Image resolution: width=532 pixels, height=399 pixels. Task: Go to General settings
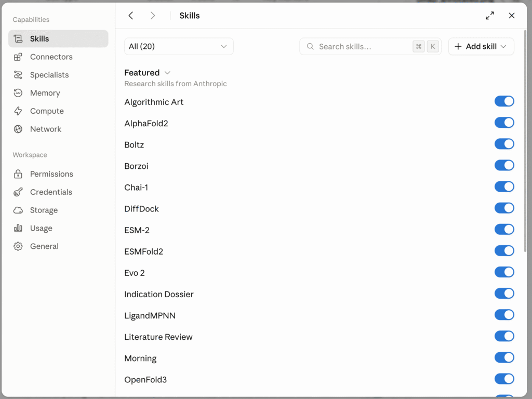tap(58, 246)
